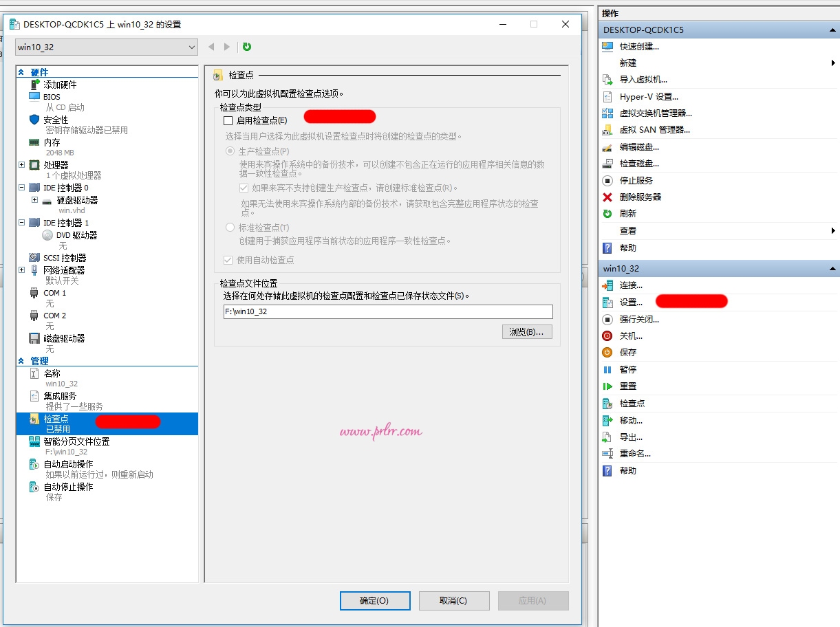Connect to win10_32 via 连接 action
Viewport: 840px width, 627px height.
pyautogui.click(x=633, y=285)
